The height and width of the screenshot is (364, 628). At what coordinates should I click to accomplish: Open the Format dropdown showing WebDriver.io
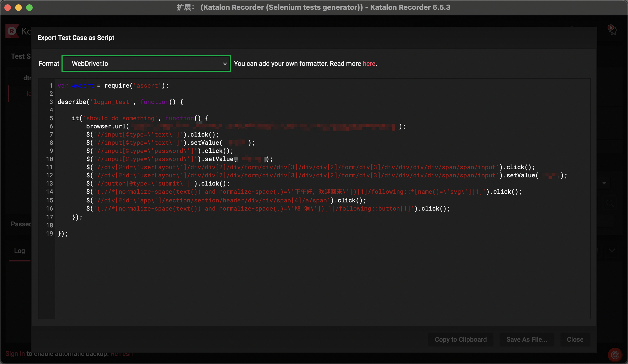pos(146,63)
